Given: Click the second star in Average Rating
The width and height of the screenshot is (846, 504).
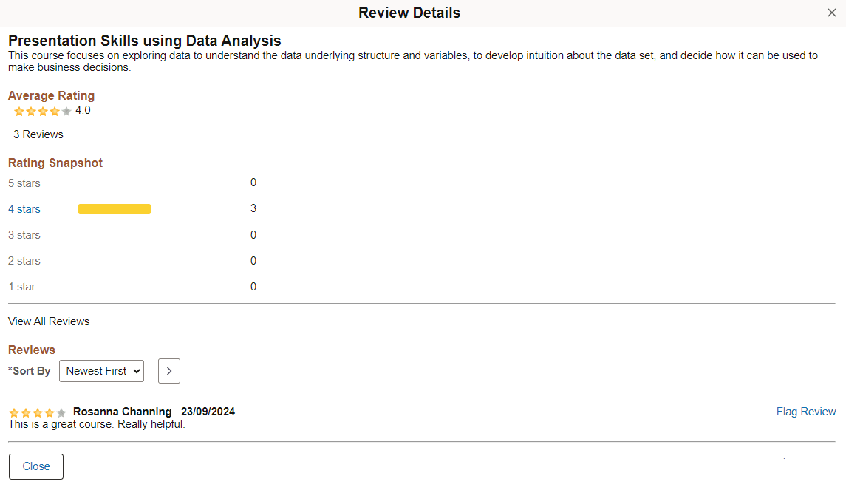Looking at the screenshot, I should 31,111.
